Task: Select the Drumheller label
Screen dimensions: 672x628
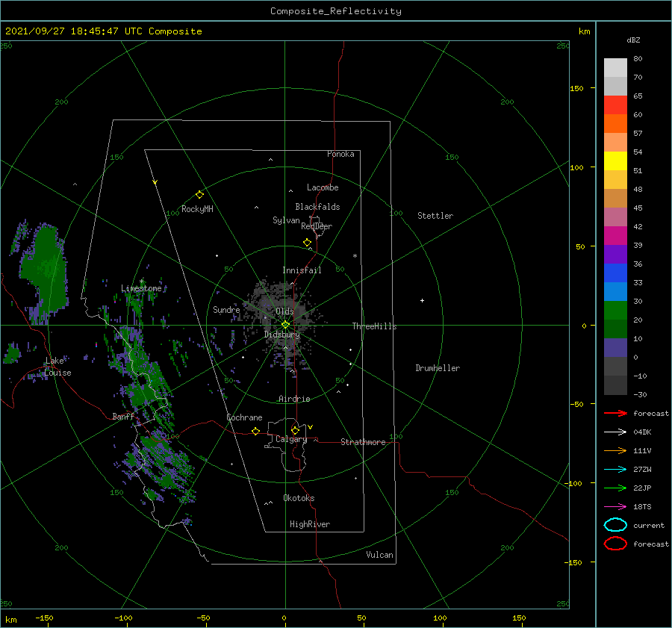Action: (x=438, y=368)
